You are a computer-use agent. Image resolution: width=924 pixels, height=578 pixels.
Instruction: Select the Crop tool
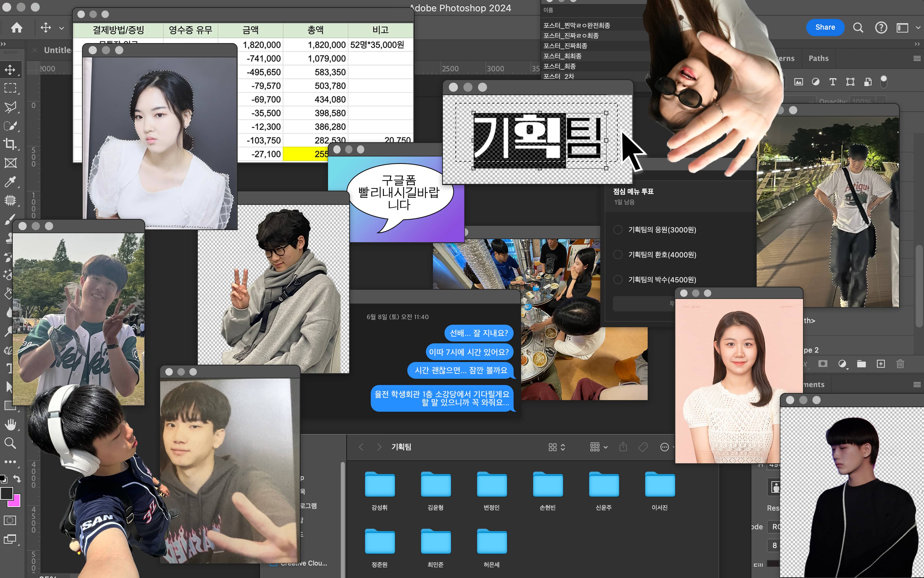click(x=10, y=144)
